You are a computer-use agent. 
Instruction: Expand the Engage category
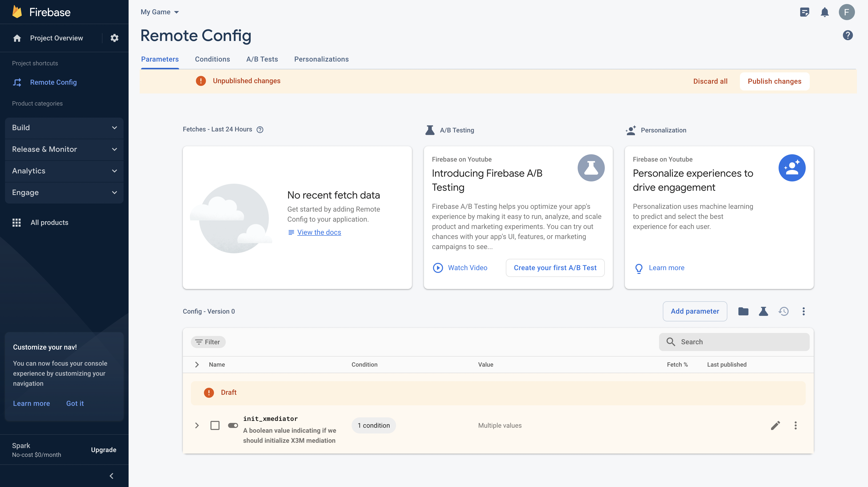64,192
